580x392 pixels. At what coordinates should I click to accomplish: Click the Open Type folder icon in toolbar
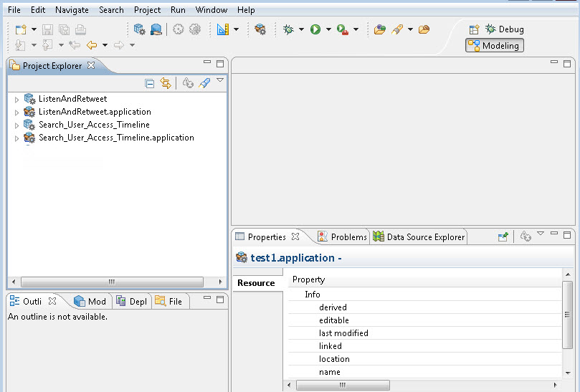point(380,29)
